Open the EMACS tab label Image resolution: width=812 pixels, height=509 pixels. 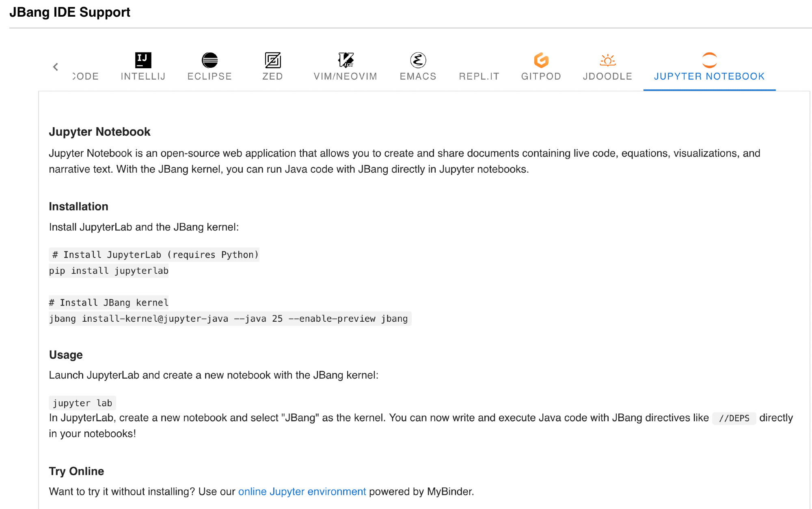418,76
